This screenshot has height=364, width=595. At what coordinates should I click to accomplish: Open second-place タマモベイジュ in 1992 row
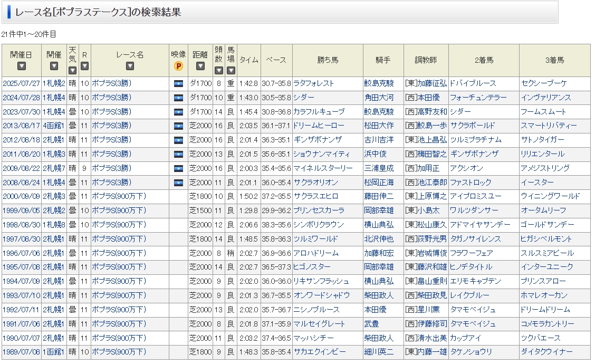point(473,310)
